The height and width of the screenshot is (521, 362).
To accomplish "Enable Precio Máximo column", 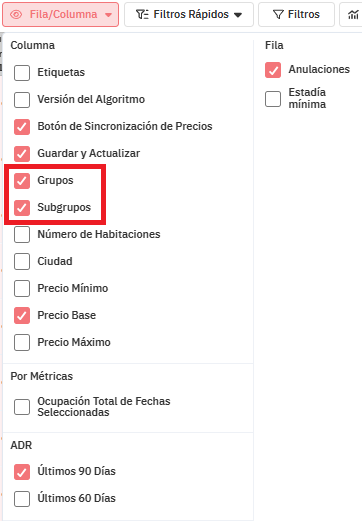I will [x=22, y=343].
